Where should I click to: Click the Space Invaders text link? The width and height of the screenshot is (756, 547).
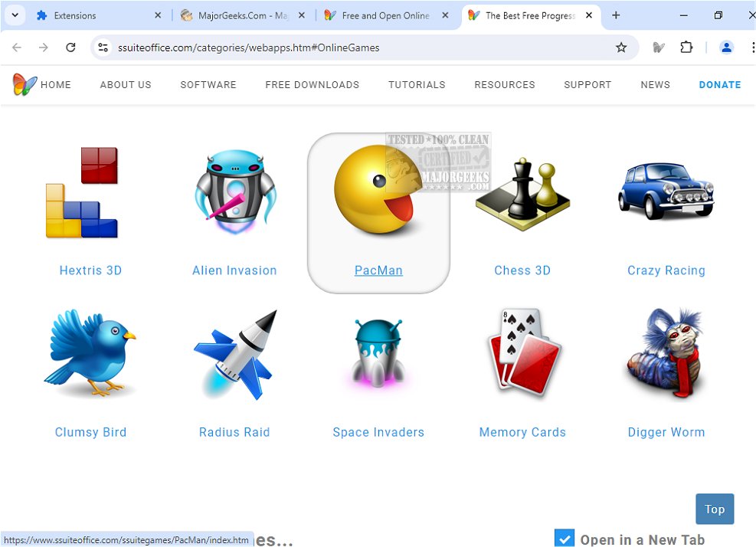coord(378,432)
